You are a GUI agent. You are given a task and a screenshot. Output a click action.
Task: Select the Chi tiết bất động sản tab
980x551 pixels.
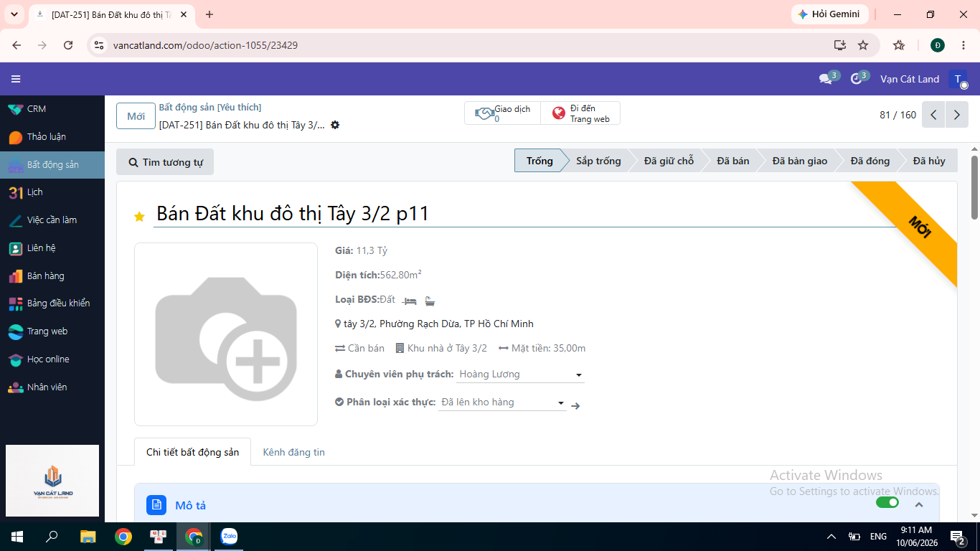click(x=192, y=452)
